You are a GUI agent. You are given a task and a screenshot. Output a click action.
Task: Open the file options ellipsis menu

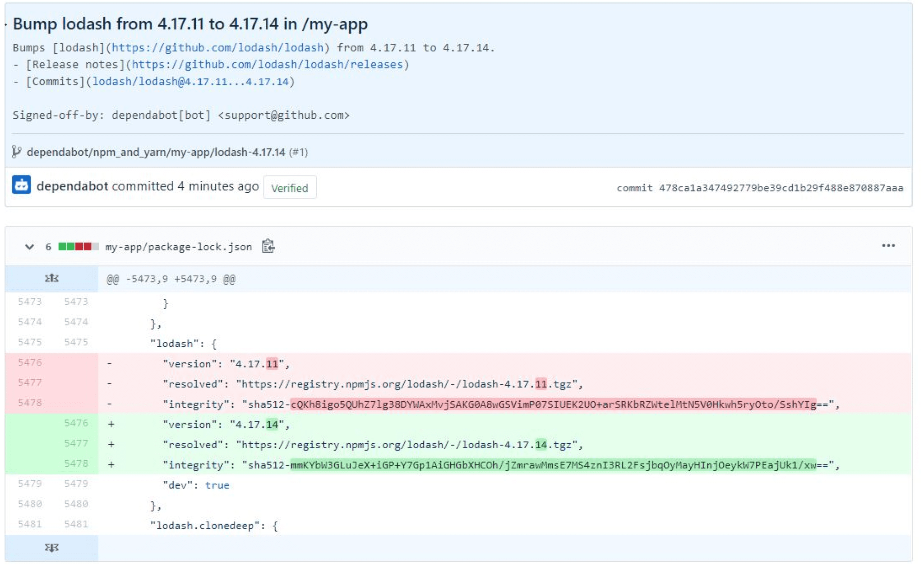pos(888,246)
